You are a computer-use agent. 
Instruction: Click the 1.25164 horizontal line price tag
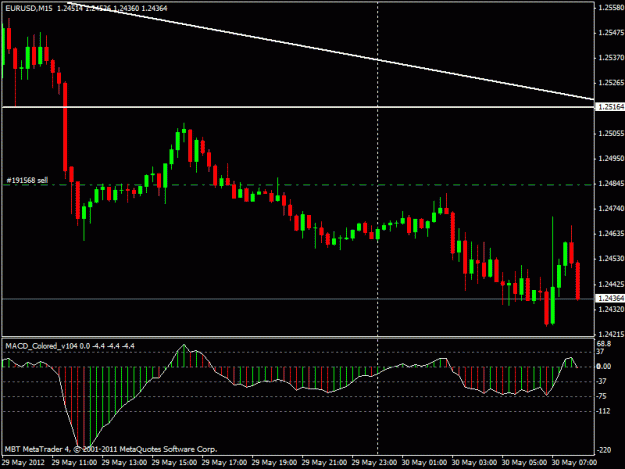click(x=611, y=107)
